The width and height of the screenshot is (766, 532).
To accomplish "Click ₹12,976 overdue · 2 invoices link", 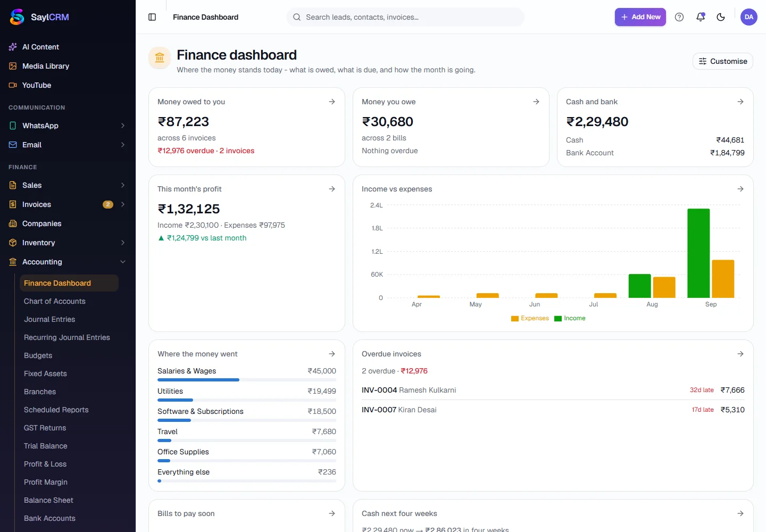I will [x=206, y=151].
